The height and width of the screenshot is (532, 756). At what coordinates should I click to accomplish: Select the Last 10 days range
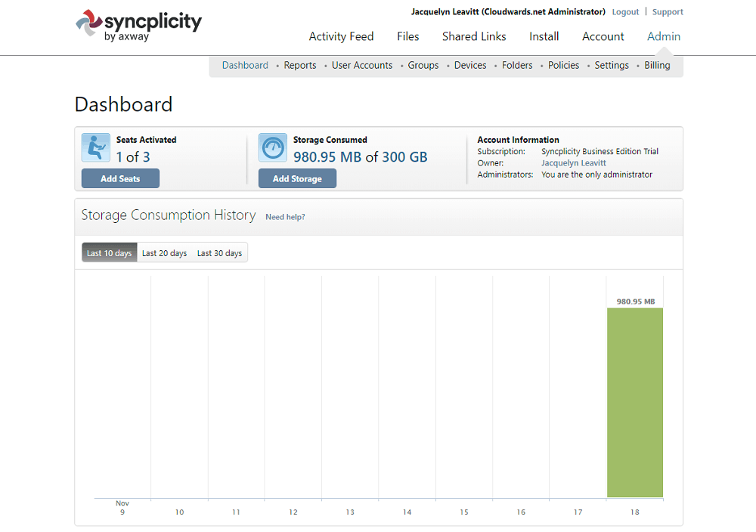[x=110, y=252]
